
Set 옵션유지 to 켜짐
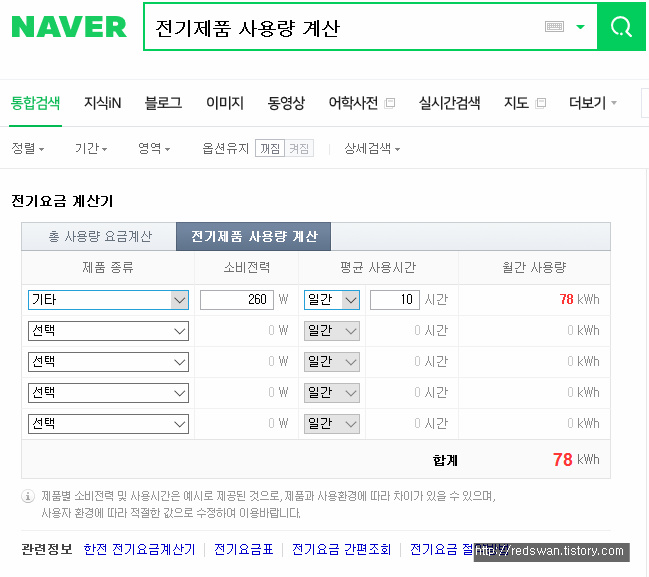click(x=299, y=148)
